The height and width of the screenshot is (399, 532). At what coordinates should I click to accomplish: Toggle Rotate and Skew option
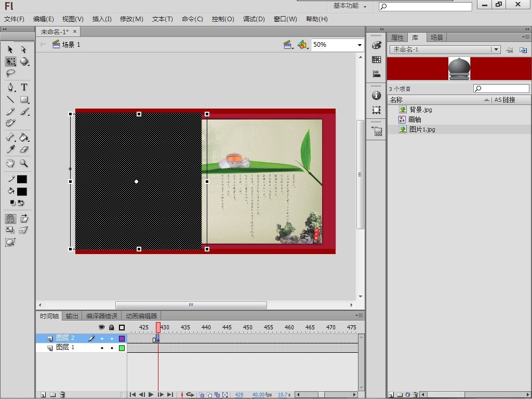click(x=24, y=219)
